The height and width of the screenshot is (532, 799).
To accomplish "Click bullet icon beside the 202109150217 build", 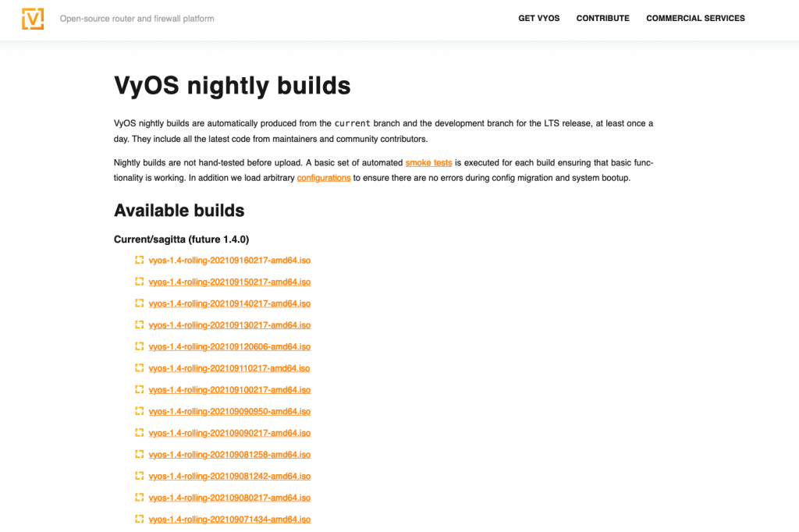I will (139, 282).
